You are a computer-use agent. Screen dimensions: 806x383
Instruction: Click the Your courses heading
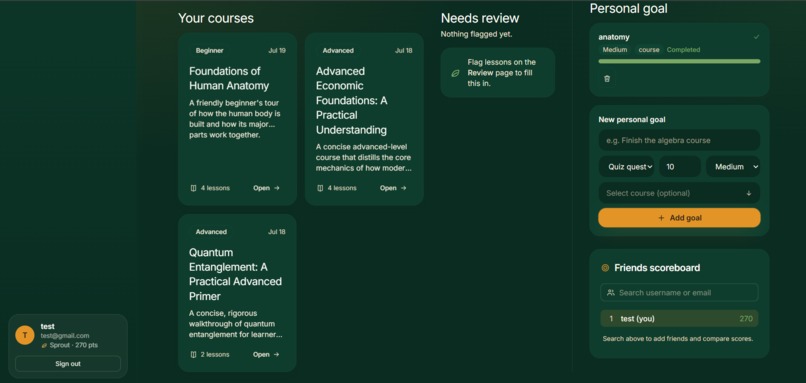click(x=216, y=19)
